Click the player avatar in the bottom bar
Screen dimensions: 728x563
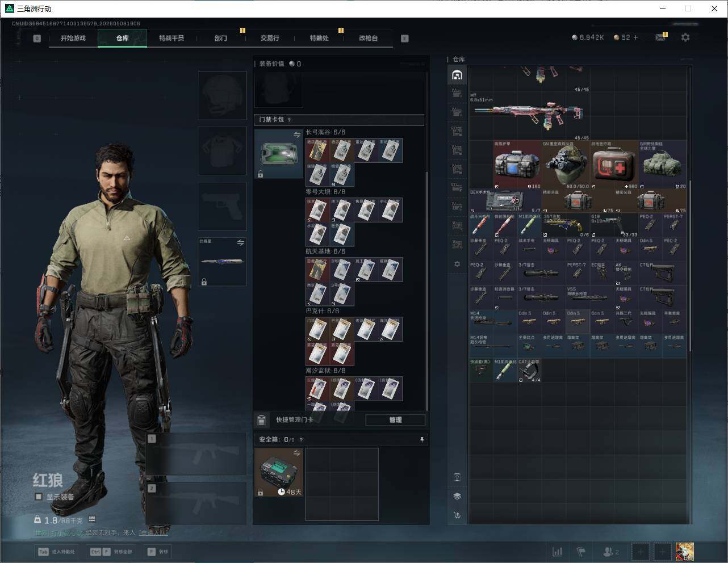(x=685, y=552)
